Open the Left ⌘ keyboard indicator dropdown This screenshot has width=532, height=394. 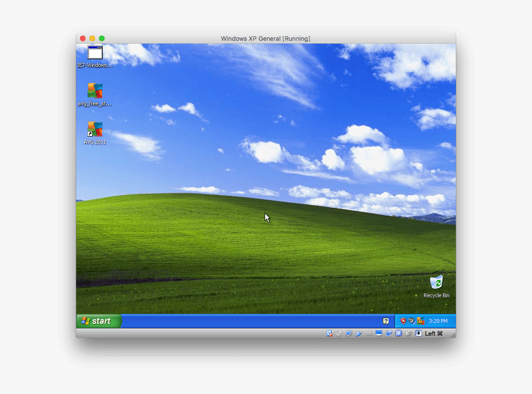pyautogui.click(x=433, y=333)
